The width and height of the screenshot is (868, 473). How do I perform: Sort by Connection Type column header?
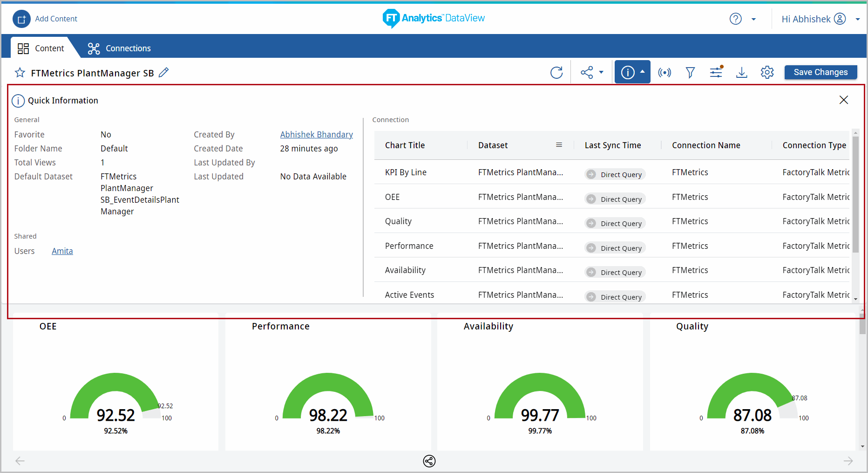814,145
